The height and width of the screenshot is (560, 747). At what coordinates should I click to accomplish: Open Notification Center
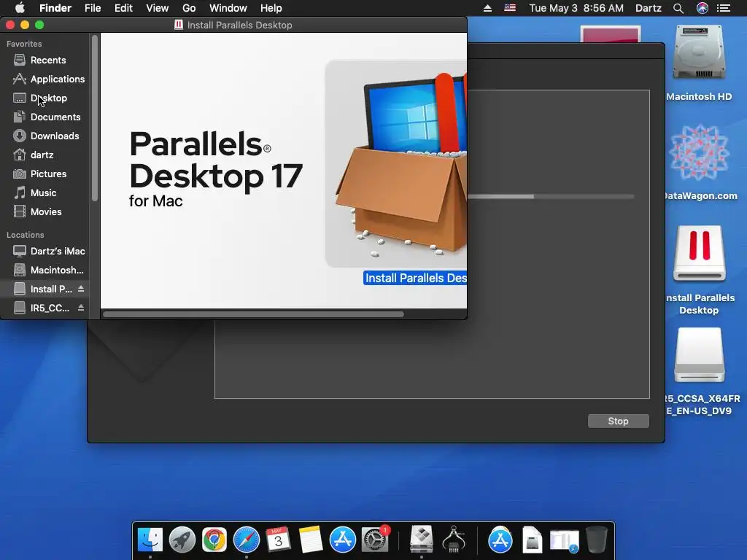point(724,8)
